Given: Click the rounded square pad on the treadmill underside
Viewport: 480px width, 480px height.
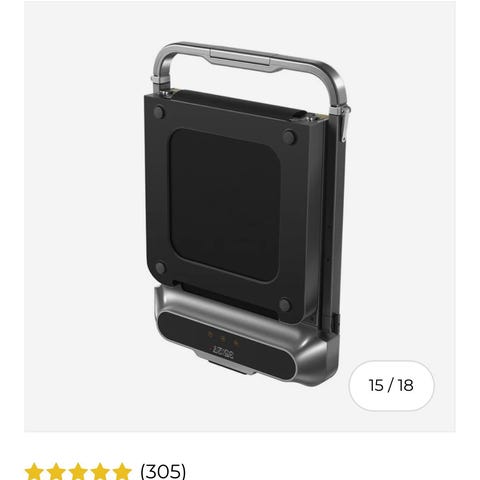Looking at the screenshot, I should (224, 206).
